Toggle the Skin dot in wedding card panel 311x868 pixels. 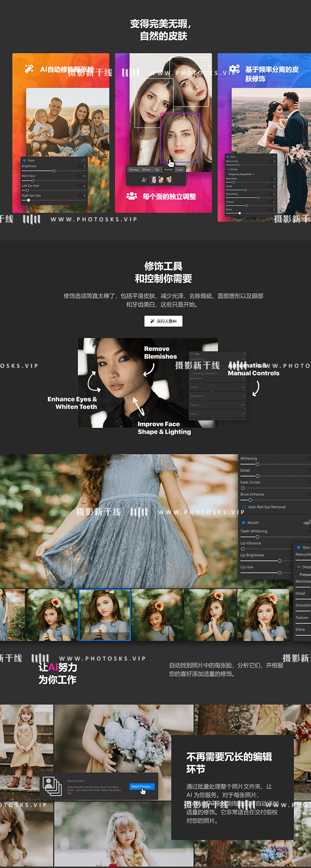tap(227, 157)
